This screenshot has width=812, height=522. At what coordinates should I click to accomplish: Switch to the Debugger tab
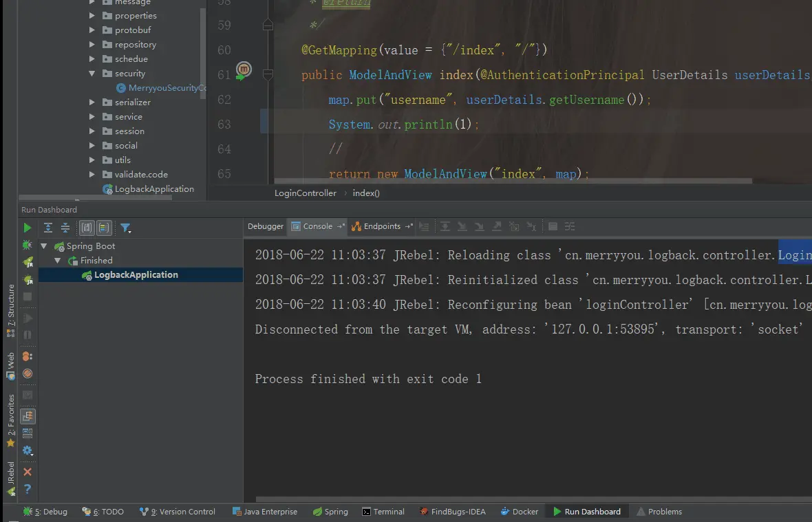pyautogui.click(x=265, y=226)
